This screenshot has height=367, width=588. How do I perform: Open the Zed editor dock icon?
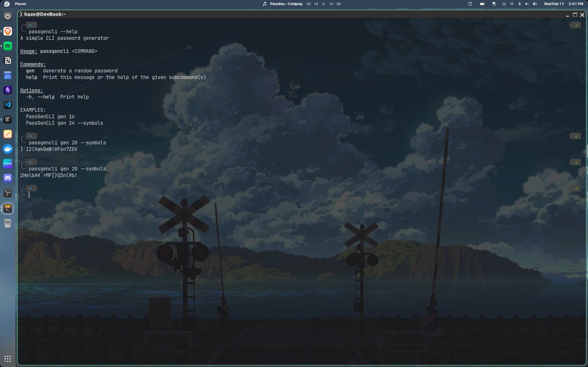[8, 120]
